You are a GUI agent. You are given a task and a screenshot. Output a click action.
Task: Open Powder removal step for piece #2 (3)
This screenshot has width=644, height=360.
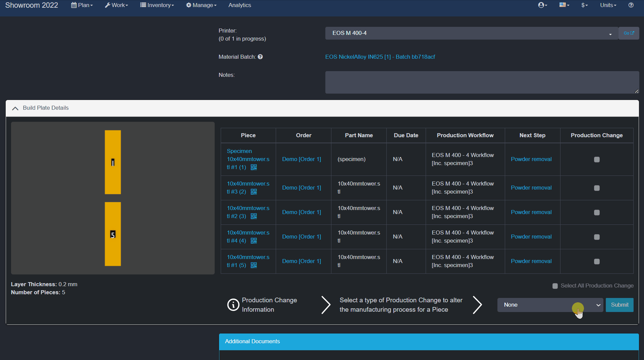531,212
